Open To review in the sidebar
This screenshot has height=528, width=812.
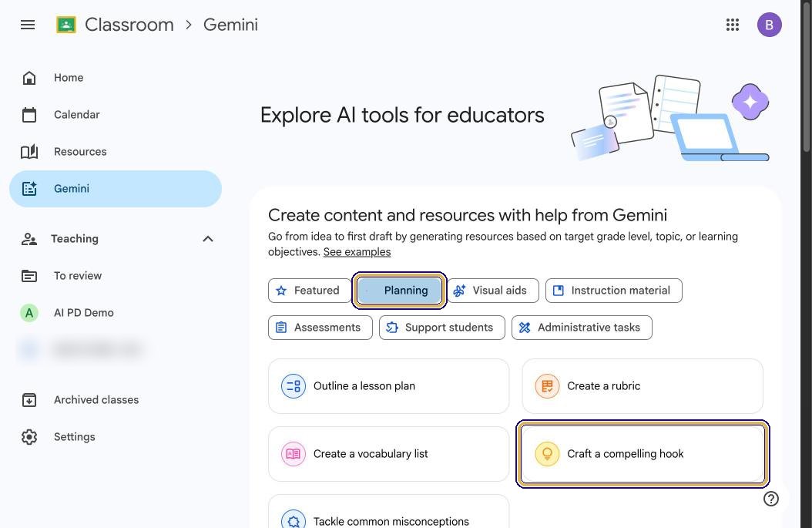pyautogui.click(x=116, y=276)
